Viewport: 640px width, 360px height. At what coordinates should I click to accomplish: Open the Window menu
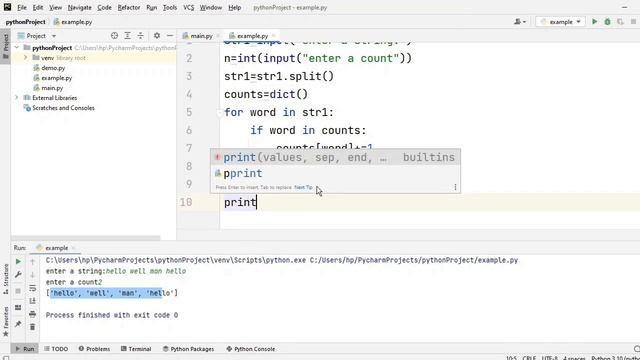coord(211,7)
